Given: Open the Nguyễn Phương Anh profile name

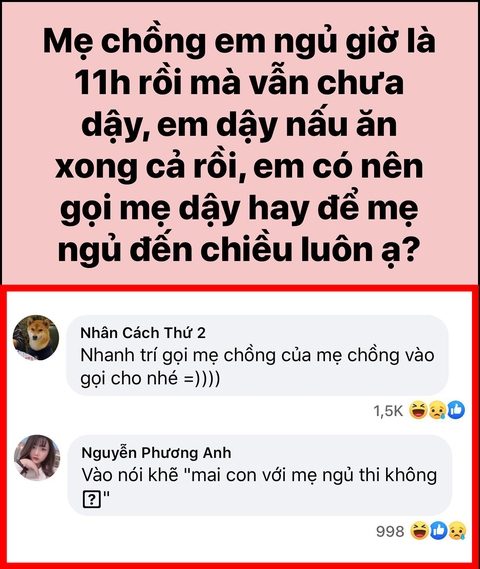Looking at the screenshot, I should (156, 453).
